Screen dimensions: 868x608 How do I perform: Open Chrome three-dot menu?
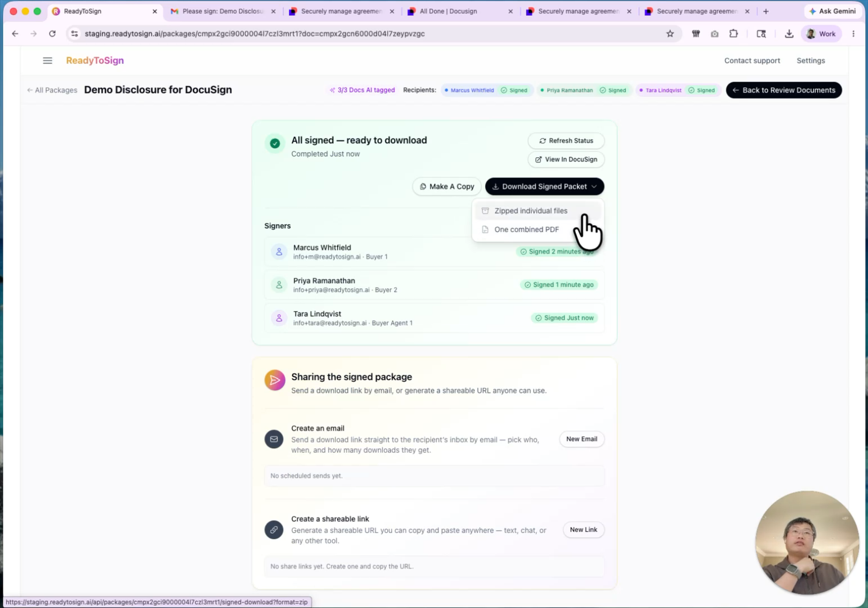pyautogui.click(x=853, y=34)
